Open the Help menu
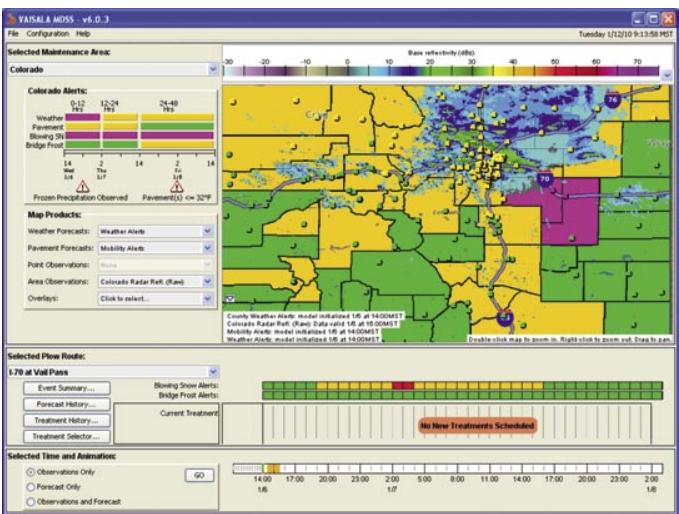The height and width of the screenshot is (514, 679). click(x=83, y=33)
